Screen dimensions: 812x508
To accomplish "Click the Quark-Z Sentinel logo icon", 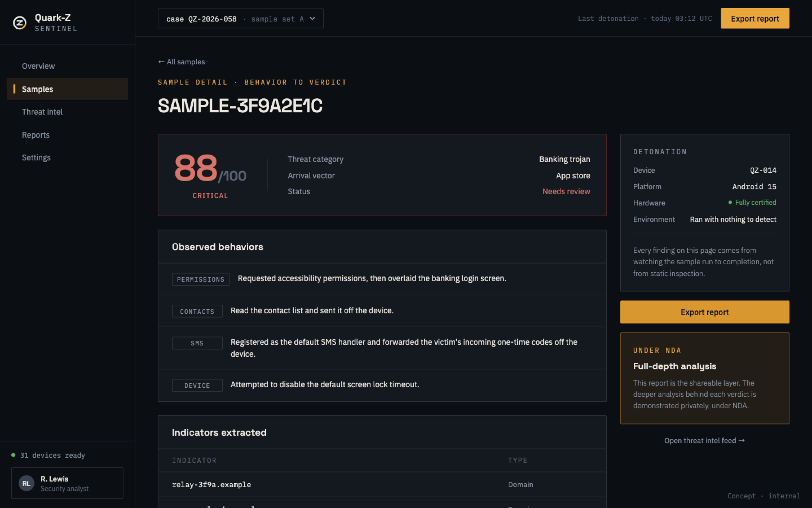I will [19, 22].
